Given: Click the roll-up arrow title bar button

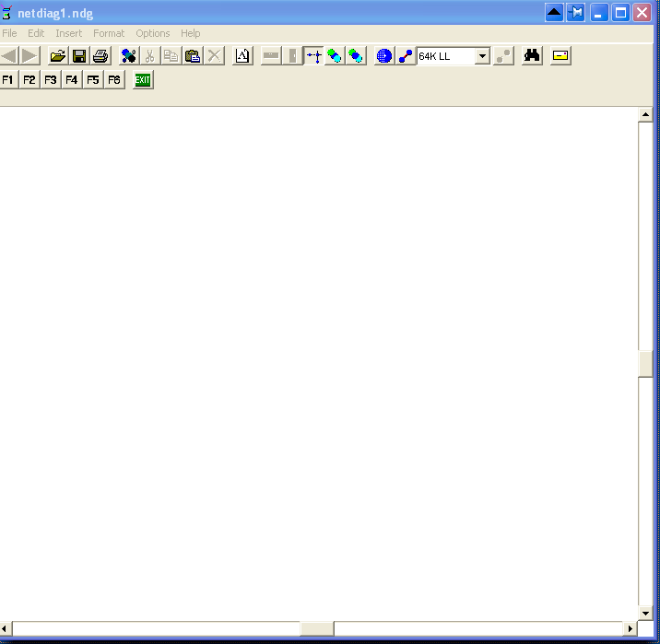Looking at the screenshot, I should [554, 13].
